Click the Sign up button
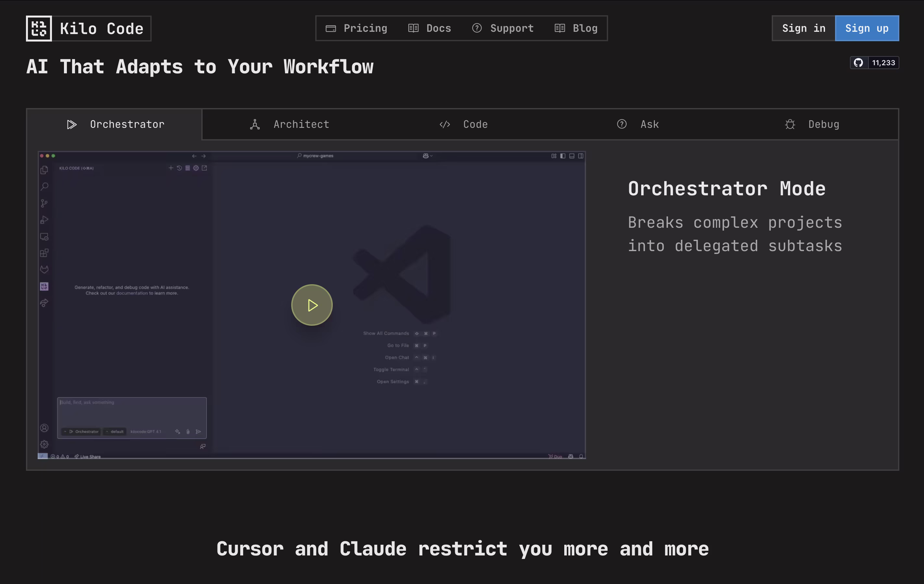Image resolution: width=924 pixels, height=584 pixels. [x=867, y=28]
